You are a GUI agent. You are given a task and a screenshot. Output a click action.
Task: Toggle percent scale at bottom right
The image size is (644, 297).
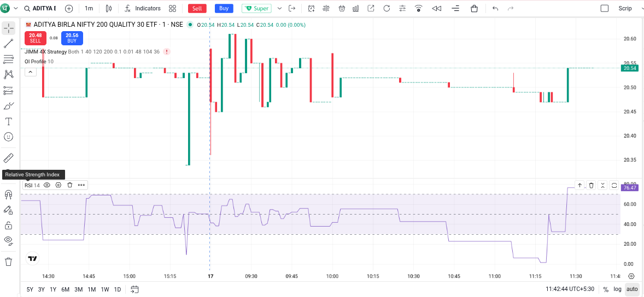click(606, 289)
